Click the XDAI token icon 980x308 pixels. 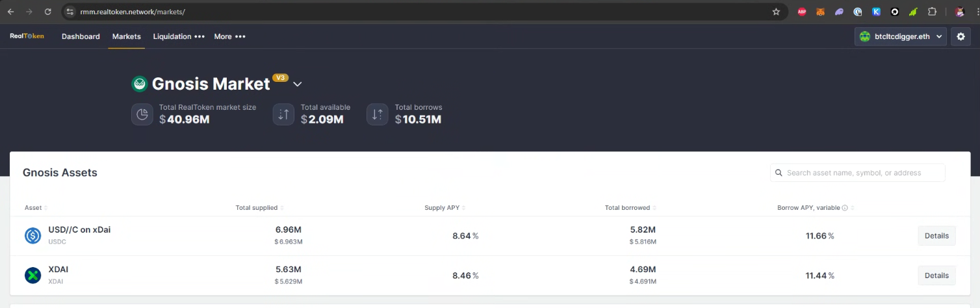coord(33,276)
